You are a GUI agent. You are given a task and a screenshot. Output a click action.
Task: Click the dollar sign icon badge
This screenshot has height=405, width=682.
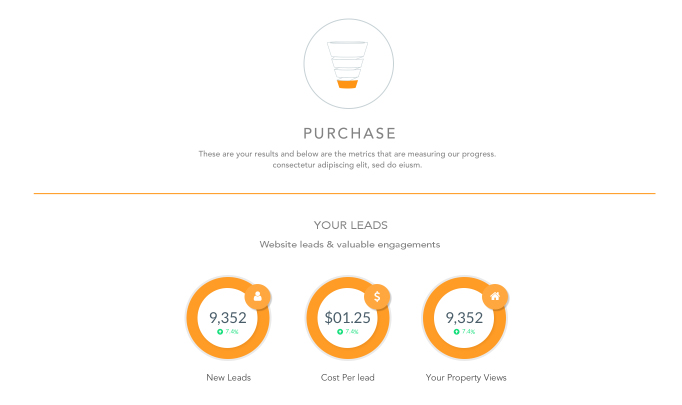pos(377,296)
